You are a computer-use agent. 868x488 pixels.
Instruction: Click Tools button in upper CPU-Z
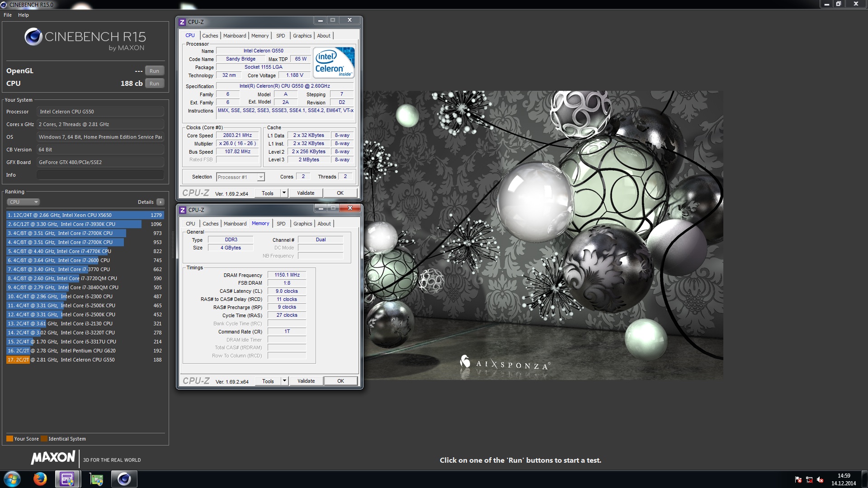click(x=268, y=193)
